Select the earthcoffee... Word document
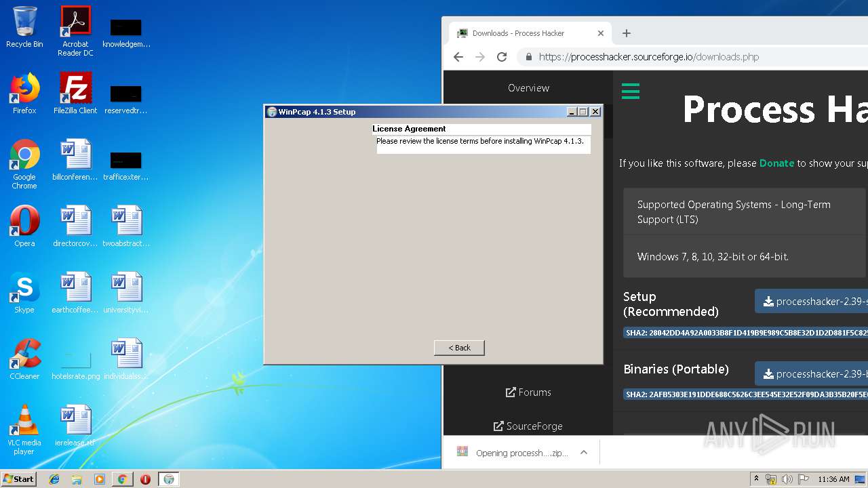Viewport: 868px width, 488px height. (x=75, y=293)
